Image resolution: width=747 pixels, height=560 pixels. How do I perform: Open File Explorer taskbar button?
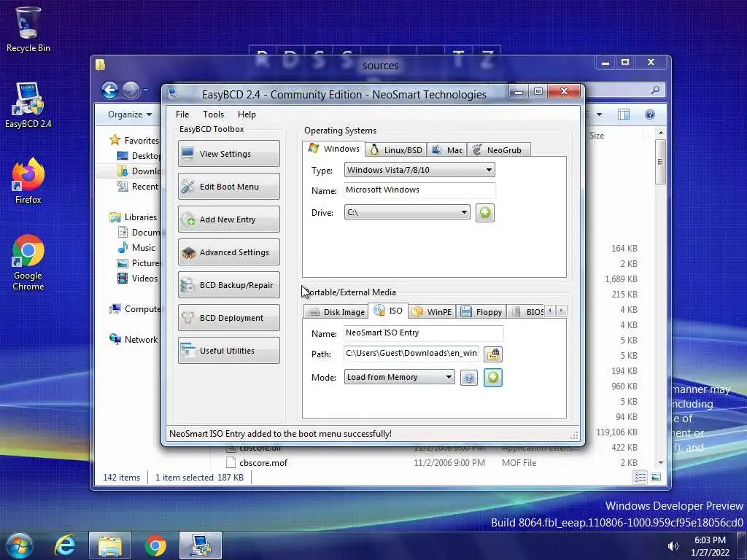(110, 545)
